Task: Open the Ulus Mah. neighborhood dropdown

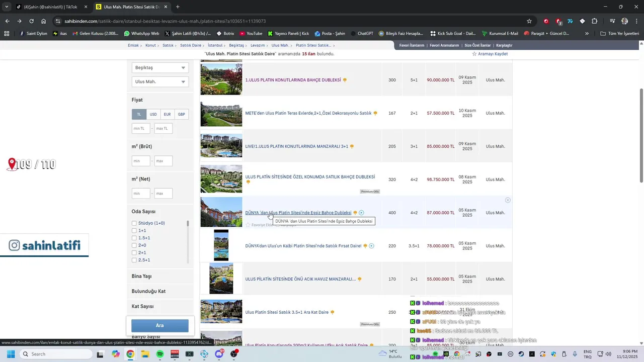Action: [x=160, y=81]
